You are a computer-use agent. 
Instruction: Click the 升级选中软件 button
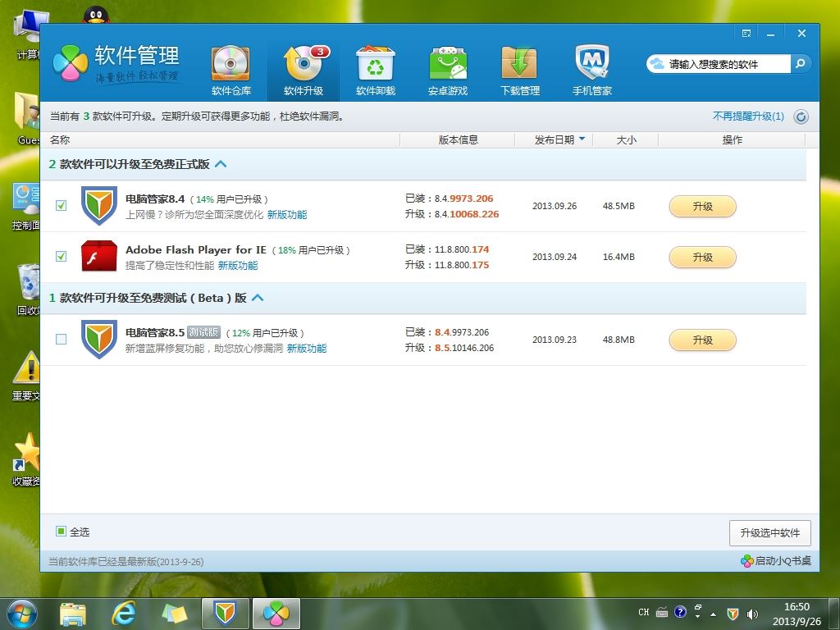pyautogui.click(x=769, y=533)
